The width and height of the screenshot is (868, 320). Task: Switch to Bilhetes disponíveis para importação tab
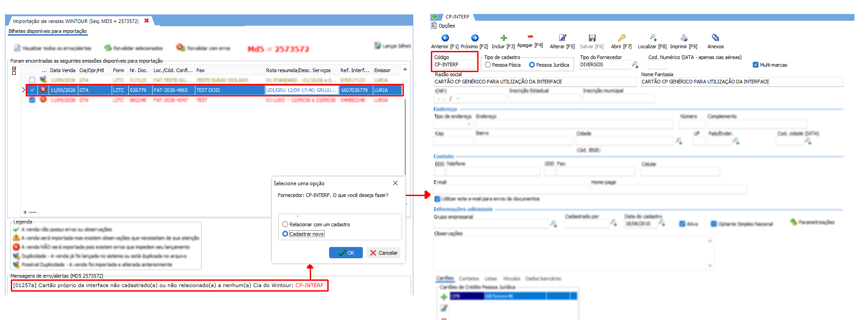click(47, 31)
